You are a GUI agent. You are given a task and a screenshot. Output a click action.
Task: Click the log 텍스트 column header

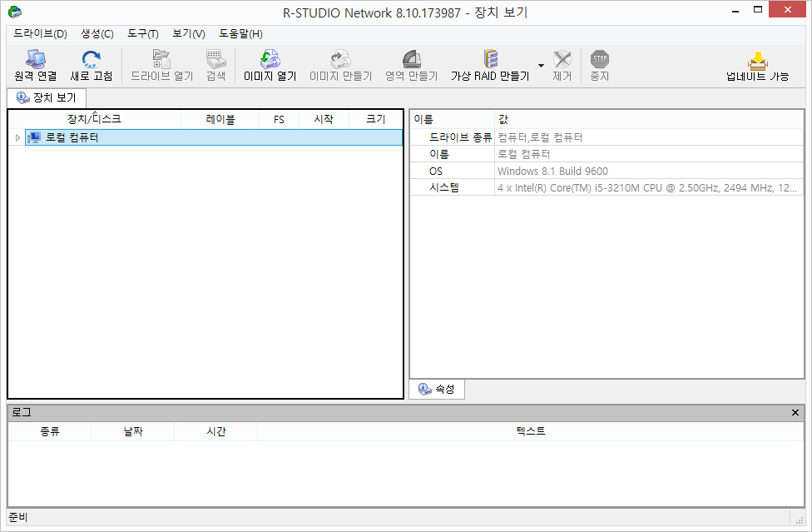tap(530, 431)
